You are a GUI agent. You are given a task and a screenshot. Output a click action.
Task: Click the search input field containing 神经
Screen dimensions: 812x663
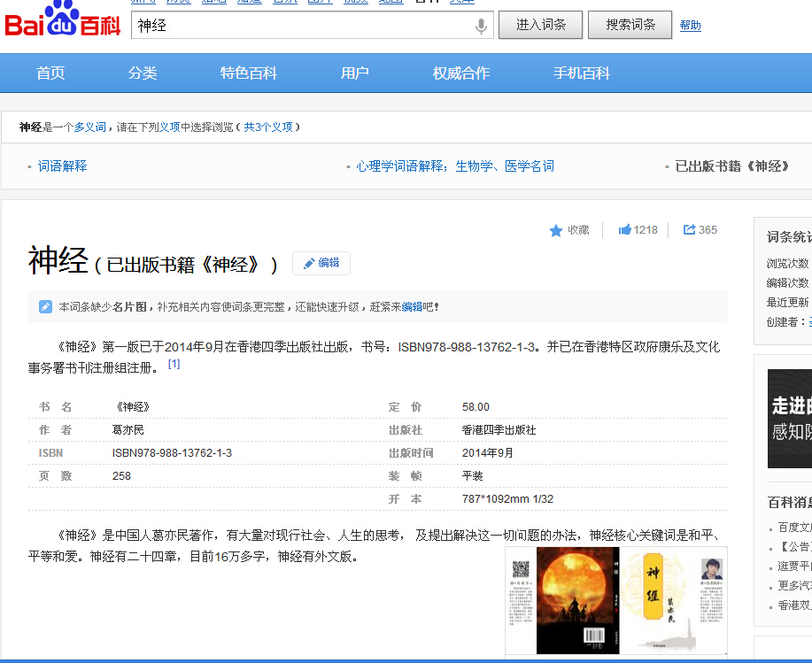pyautogui.click(x=301, y=26)
